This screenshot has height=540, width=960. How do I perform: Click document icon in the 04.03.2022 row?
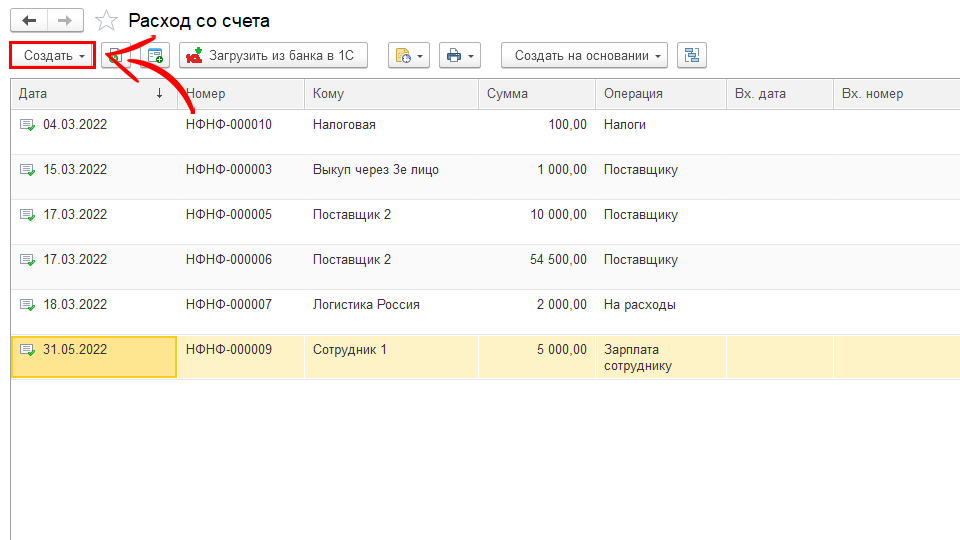click(27, 125)
